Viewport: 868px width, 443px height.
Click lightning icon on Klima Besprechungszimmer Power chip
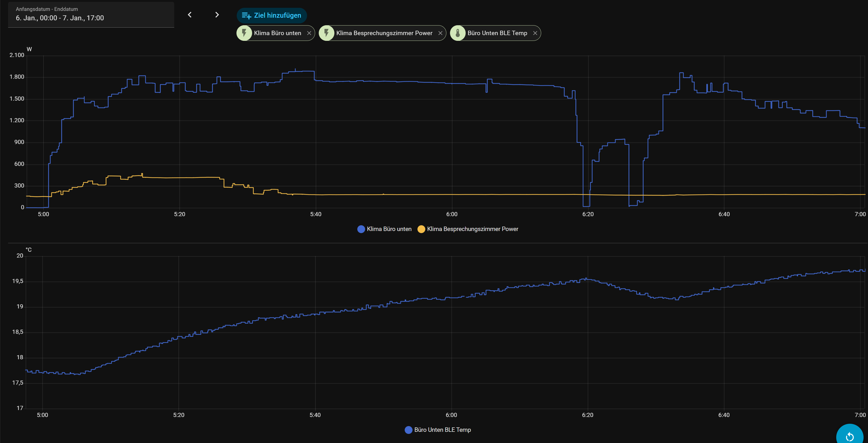(x=327, y=33)
